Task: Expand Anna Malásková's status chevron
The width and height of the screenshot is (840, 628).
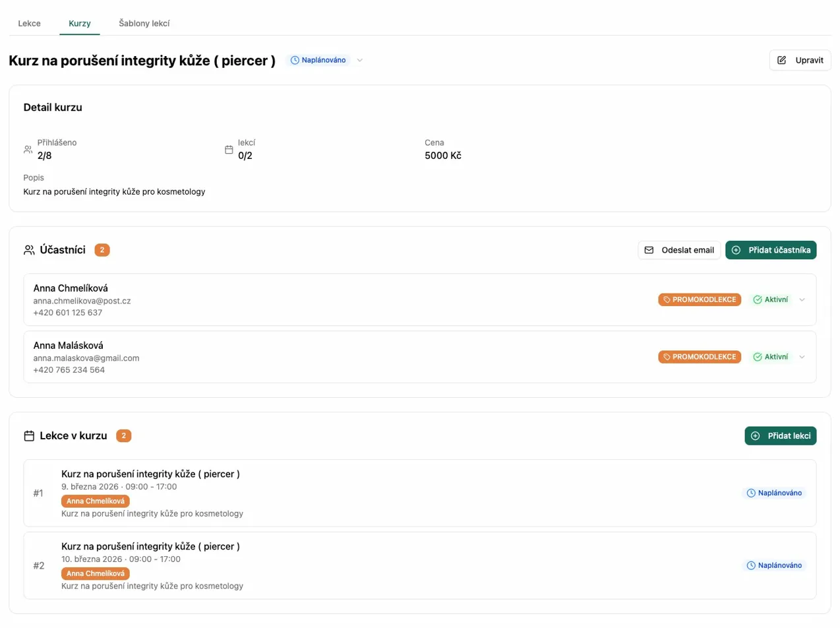Action: [802, 357]
